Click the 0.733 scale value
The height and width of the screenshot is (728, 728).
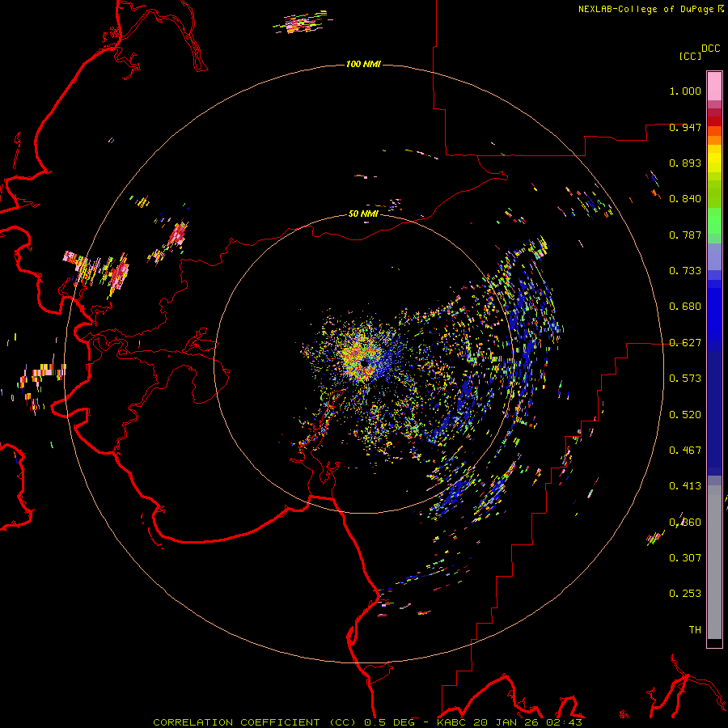pos(685,271)
